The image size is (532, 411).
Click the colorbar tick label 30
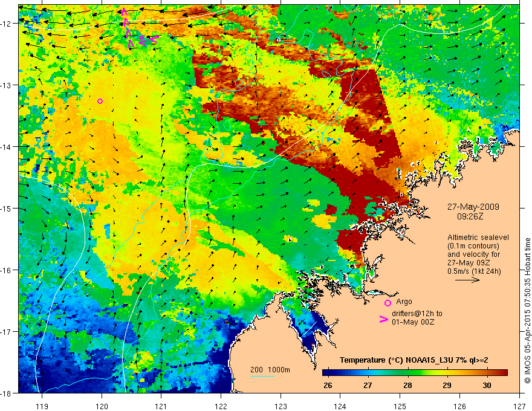[487, 385]
